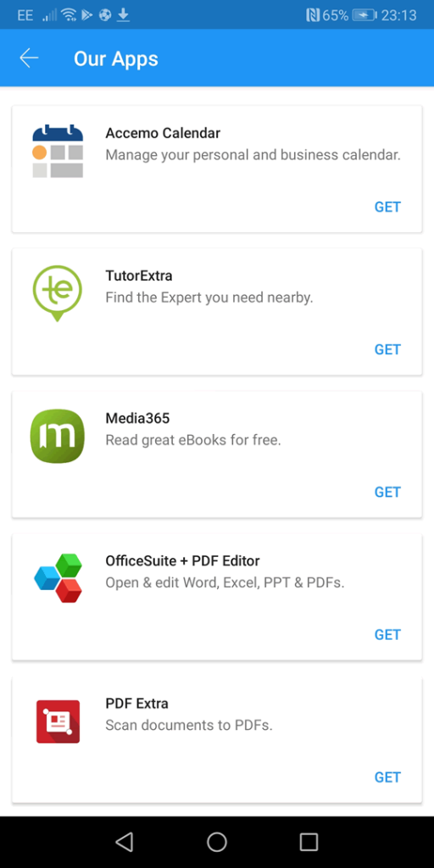Tap the OfficeSuite colored cubes icon
The width and height of the screenshot is (434, 868).
point(58,578)
